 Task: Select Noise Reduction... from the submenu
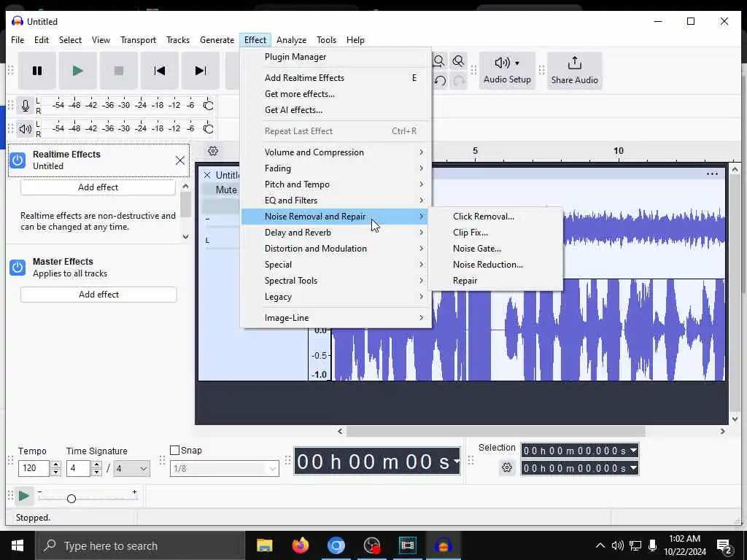(x=496, y=264)
